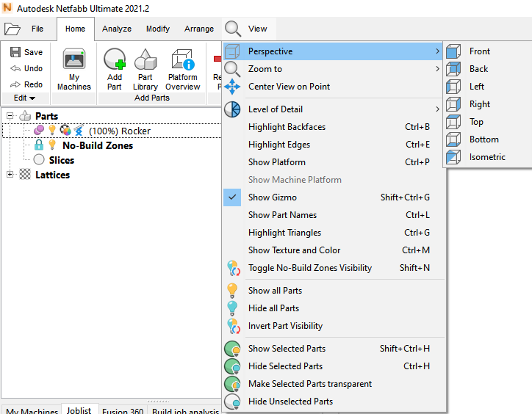
Task: Click Make Selected Parts transparent icon
Action: click(x=232, y=384)
